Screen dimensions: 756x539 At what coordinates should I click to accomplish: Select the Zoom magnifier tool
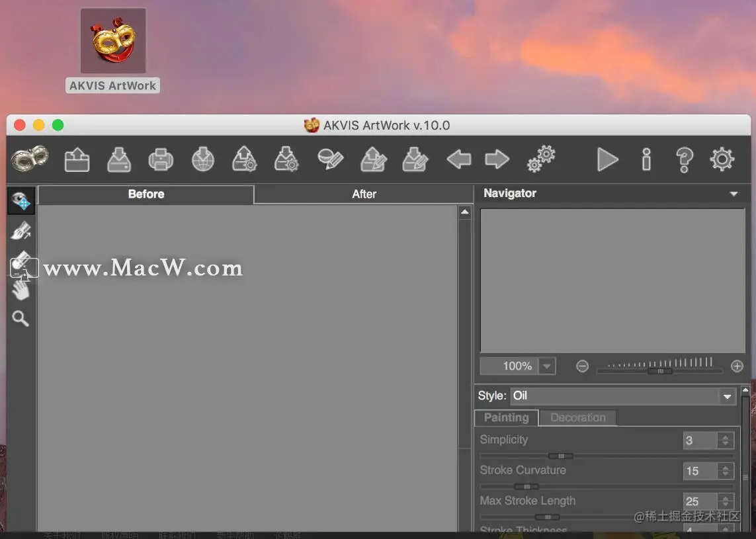coord(21,318)
